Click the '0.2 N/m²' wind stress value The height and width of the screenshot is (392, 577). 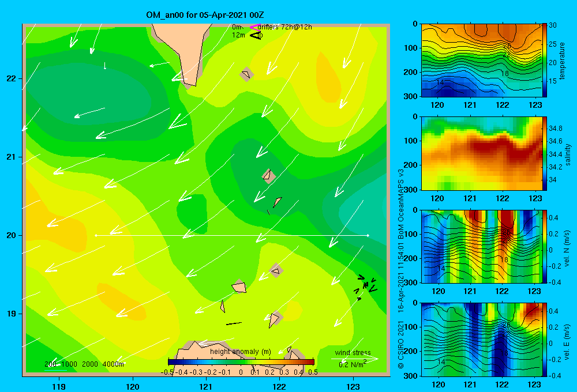point(353,364)
